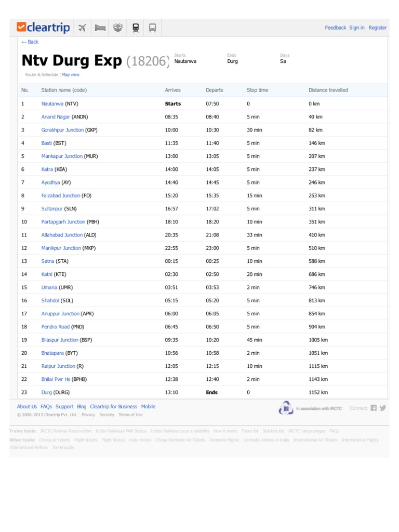Open Basti station link

[46, 143]
